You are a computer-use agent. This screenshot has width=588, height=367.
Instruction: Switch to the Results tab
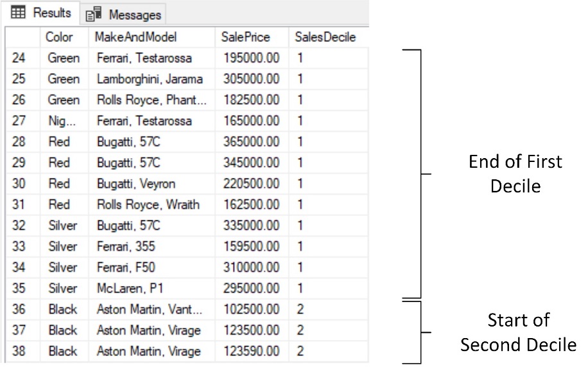pos(42,13)
